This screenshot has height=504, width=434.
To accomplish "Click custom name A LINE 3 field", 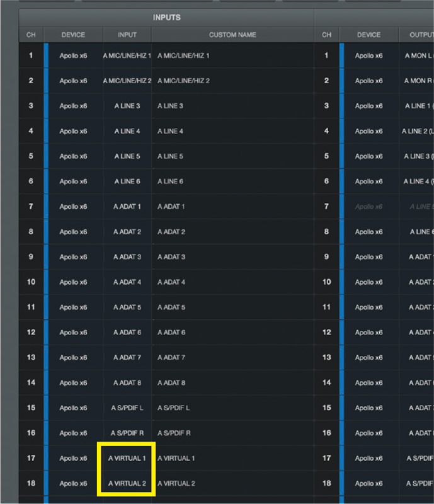I will [x=233, y=106].
